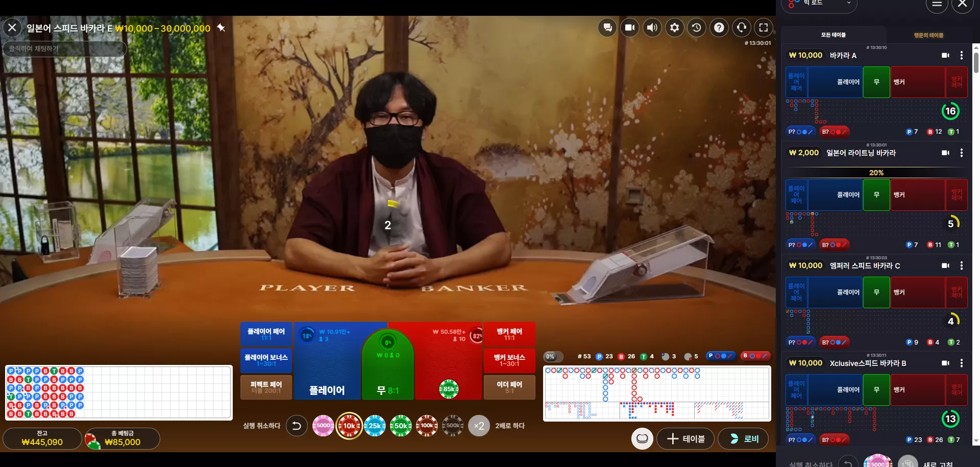Image resolution: width=980 pixels, height=467 pixels.
Task: Return to 로비 lobby
Action: (743, 439)
